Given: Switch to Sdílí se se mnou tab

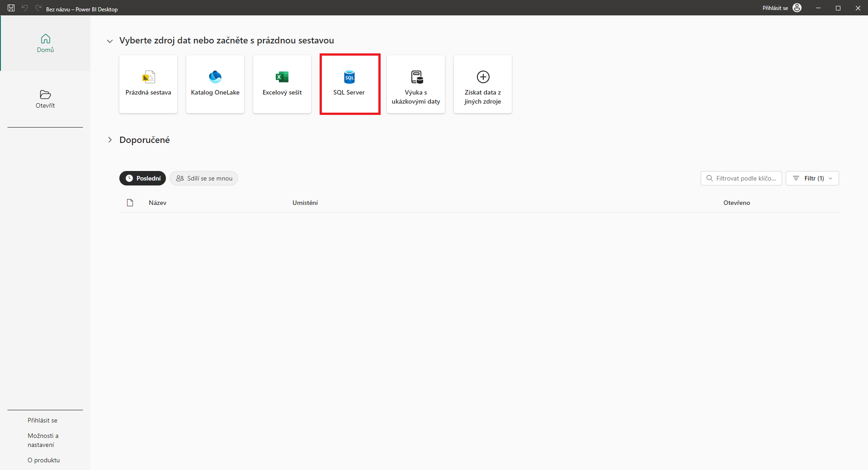Looking at the screenshot, I should (204, 178).
